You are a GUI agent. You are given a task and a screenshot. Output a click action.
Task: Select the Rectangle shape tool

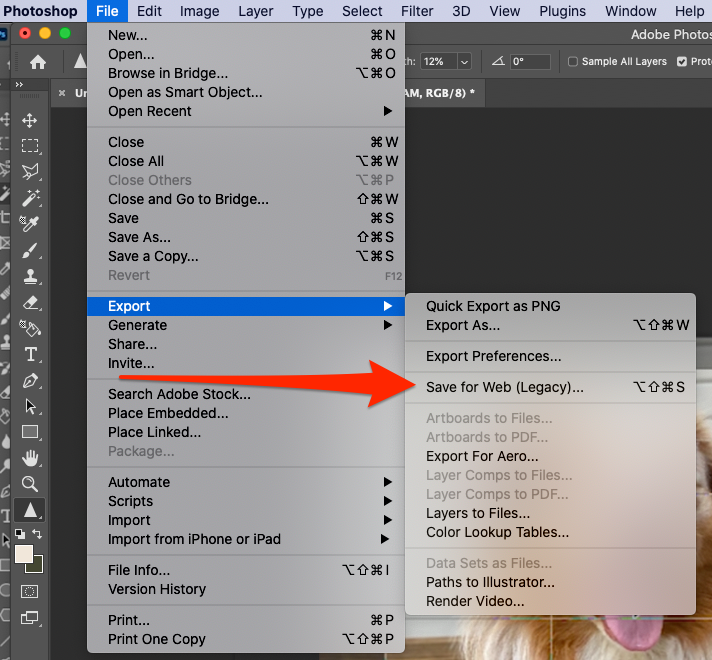point(30,432)
